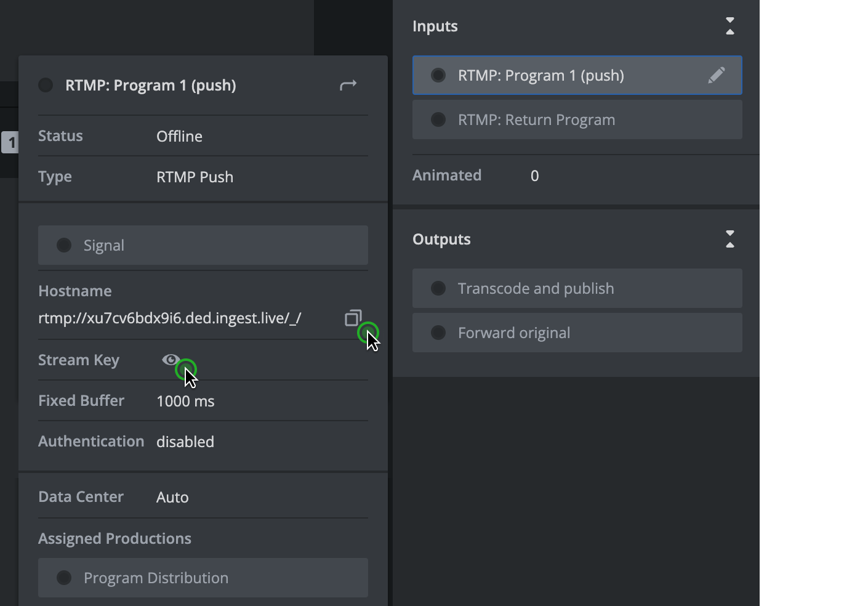The width and height of the screenshot is (868, 606).
Task: Click the status dot on Transcode and publish
Action: click(x=438, y=288)
